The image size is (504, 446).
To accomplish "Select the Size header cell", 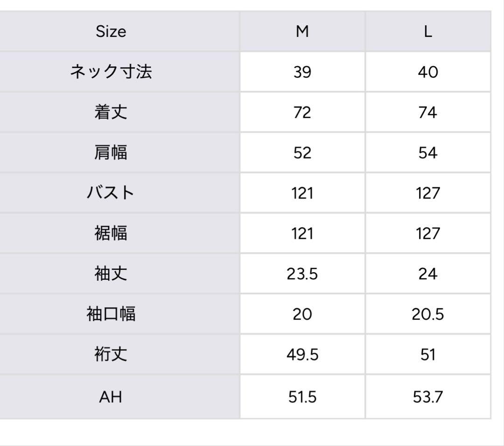I will point(111,31).
